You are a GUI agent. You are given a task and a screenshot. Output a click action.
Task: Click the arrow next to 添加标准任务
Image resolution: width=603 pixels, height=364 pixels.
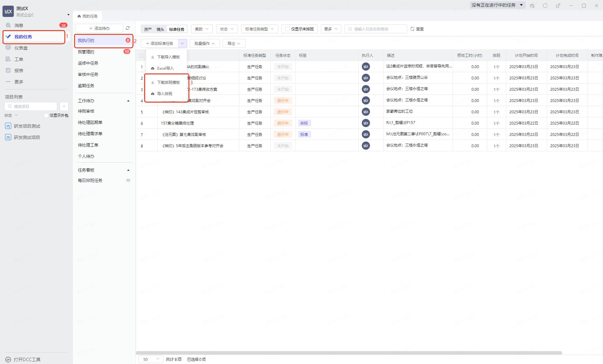click(x=182, y=43)
